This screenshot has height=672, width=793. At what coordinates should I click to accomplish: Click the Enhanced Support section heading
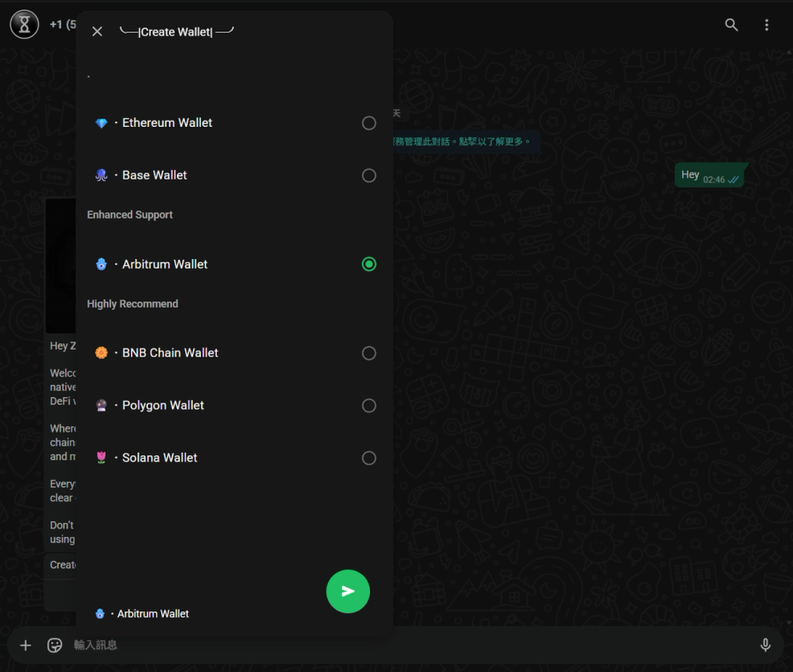tap(130, 215)
